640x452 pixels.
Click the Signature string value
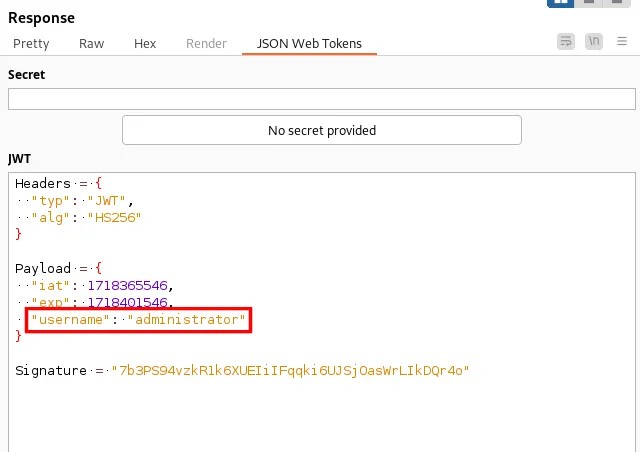tap(290, 370)
